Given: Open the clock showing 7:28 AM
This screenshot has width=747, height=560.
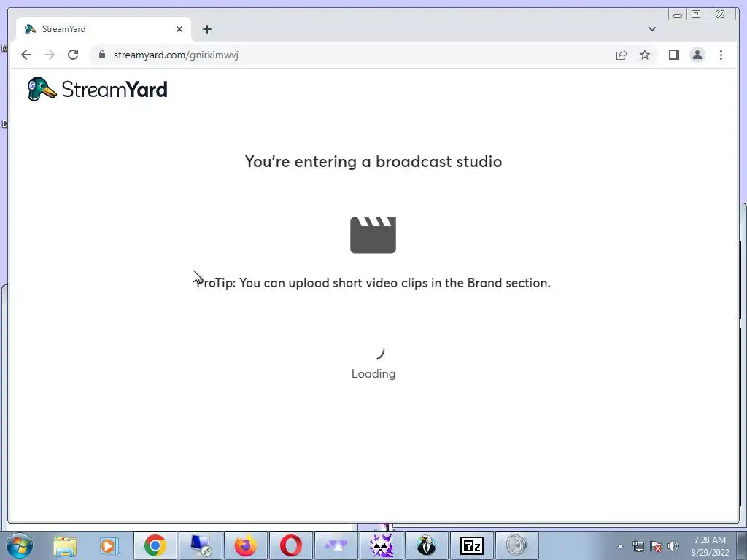Looking at the screenshot, I should point(710,546).
